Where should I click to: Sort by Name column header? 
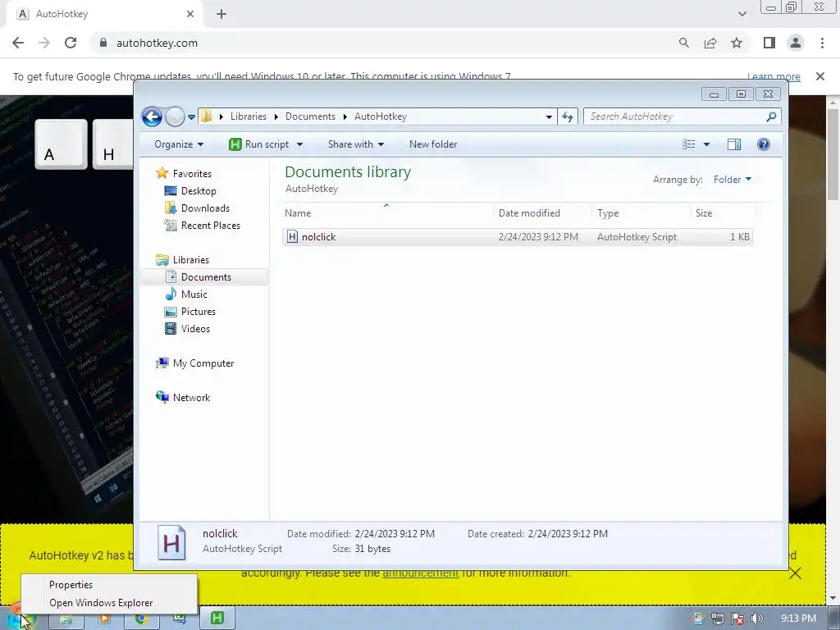pyautogui.click(x=387, y=212)
